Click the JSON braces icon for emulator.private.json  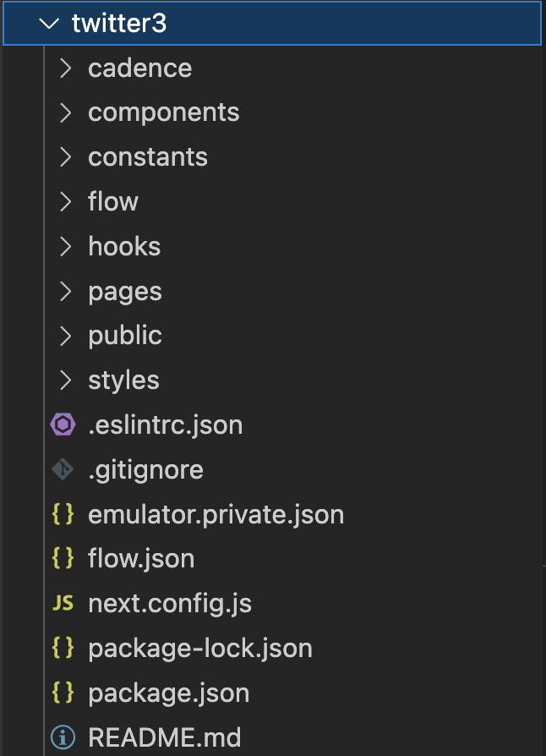[63, 514]
